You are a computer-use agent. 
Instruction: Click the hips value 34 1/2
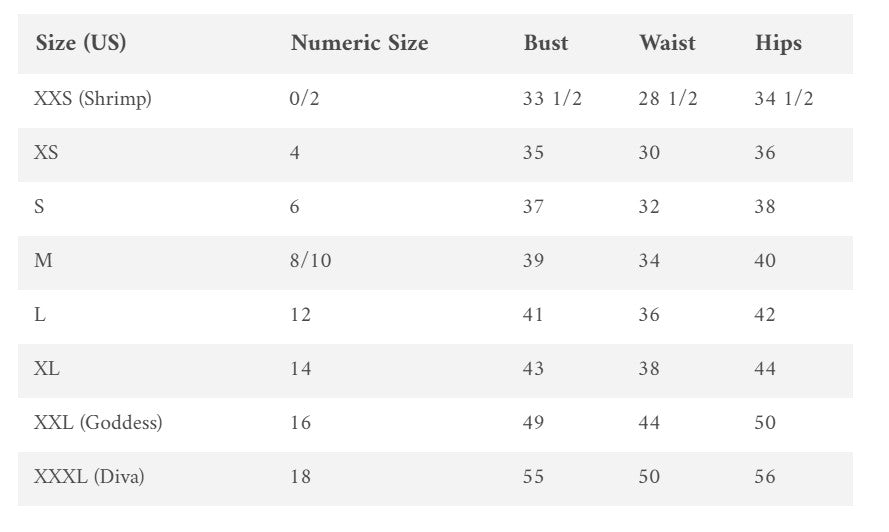point(783,99)
